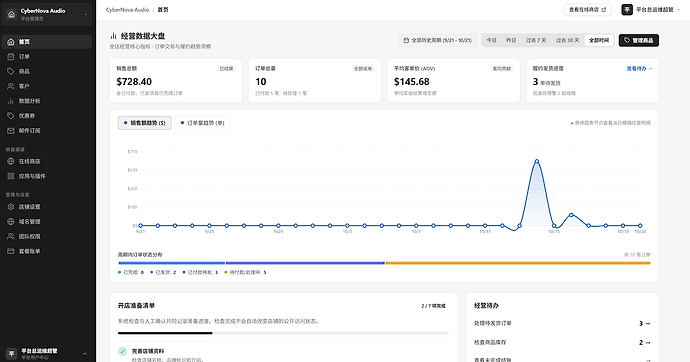Click the orange segment of order status bar

point(518,263)
